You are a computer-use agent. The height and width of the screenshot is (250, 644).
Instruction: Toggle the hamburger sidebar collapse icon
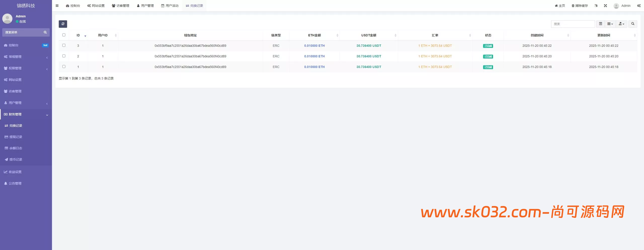coord(57,6)
